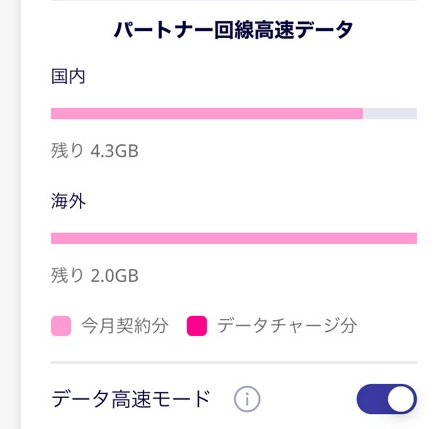Click the 国内 data usage progress bar
Viewport: 442px width, 429px height.
234,114
